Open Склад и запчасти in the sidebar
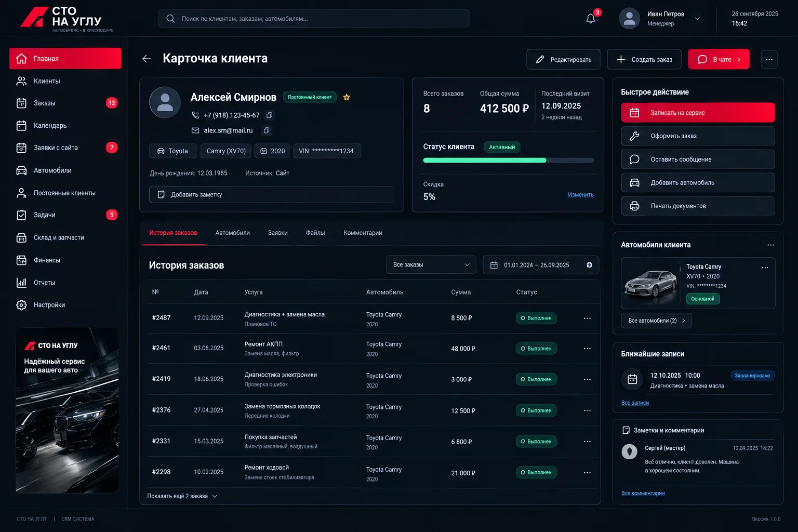This screenshot has height=532, width=798. [65, 237]
